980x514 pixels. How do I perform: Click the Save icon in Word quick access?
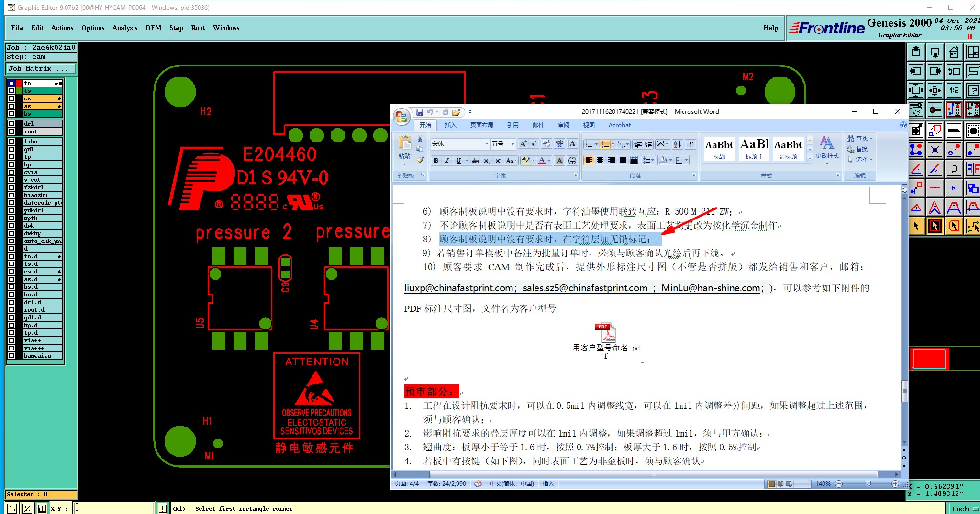419,112
